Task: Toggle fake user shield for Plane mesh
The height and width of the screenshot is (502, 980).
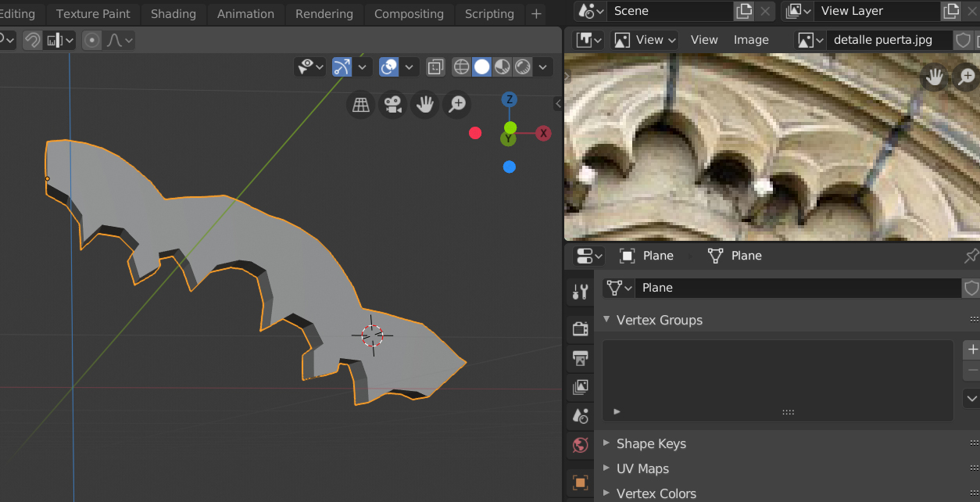Action: click(x=971, y=288)
